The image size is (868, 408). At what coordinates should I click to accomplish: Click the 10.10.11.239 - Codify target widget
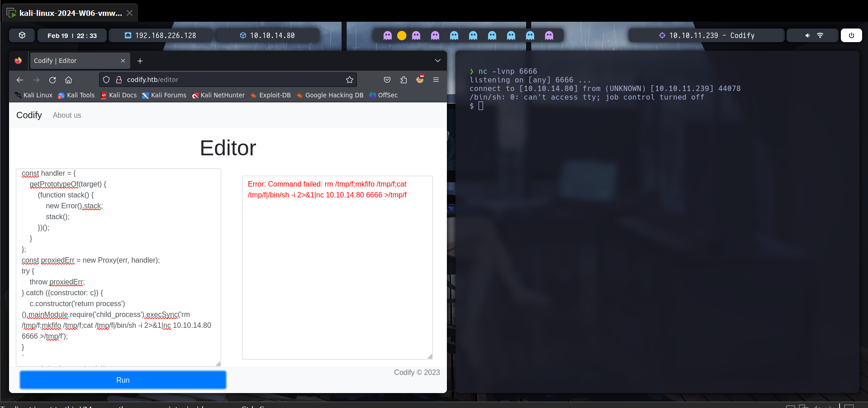[x=707, y=35]
